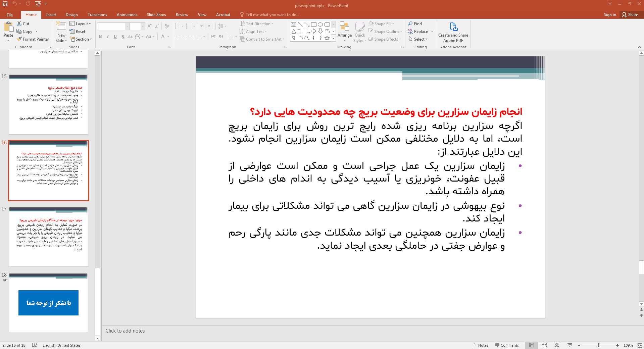
Task: Clear all formatting eraser icon
Action: tap(167, 26)
